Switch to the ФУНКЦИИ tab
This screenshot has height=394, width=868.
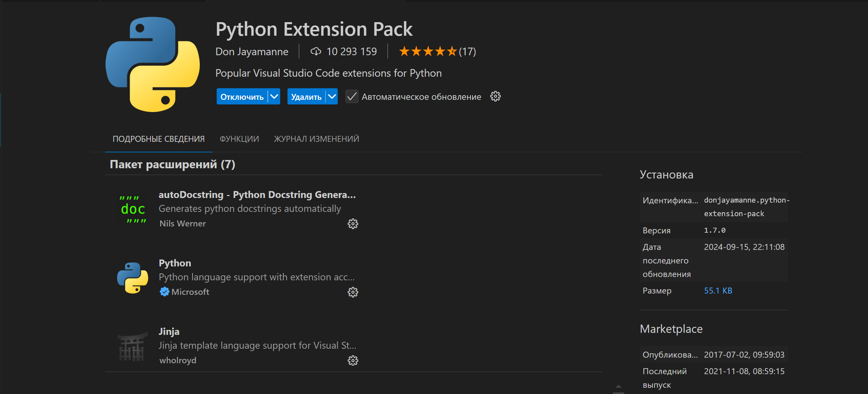[239, 139]
